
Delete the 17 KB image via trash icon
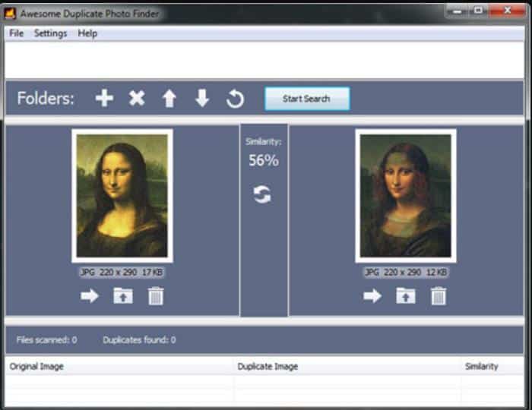(156, 296)
